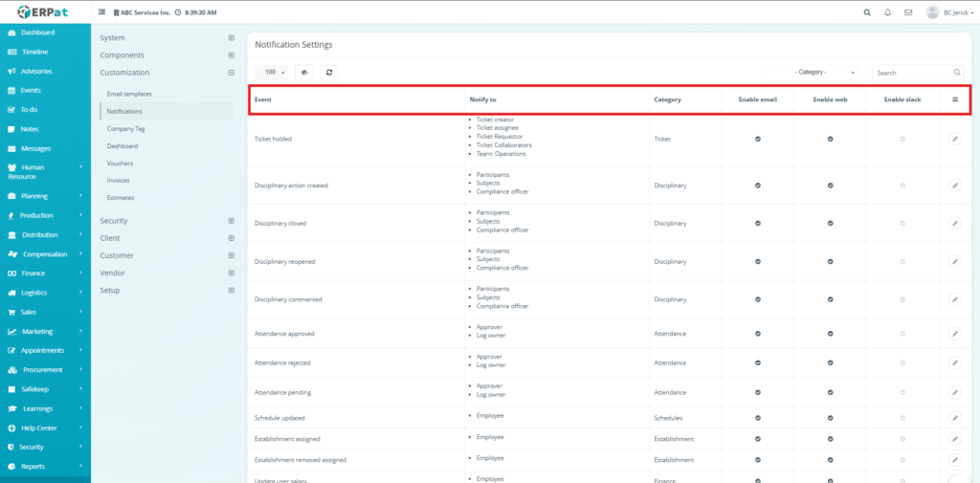This screenshot has width=980, height=483.
Task: Click edit pencil for Ticket holded row
Action: (954, 139)
